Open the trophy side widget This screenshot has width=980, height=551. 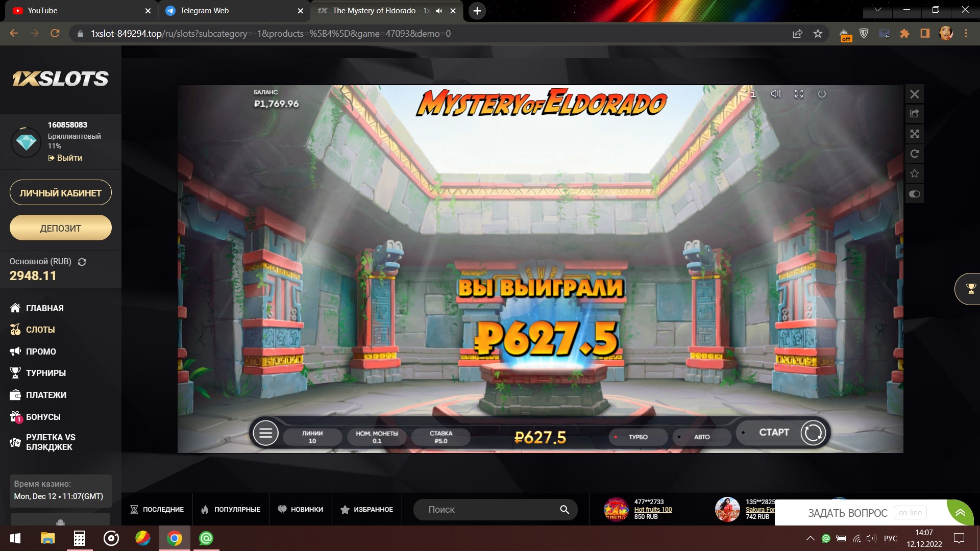(970, 289)
